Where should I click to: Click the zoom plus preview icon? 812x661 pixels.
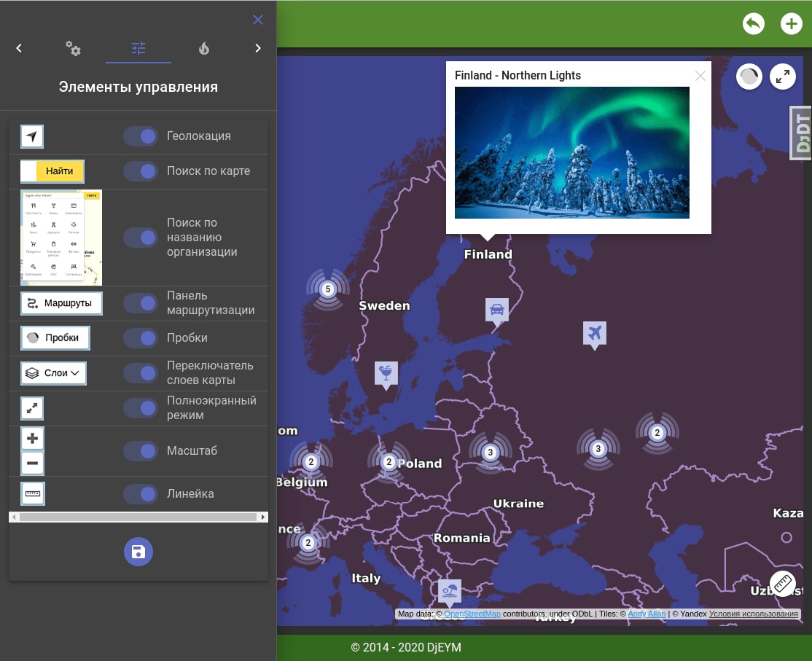tap(32, 439)
